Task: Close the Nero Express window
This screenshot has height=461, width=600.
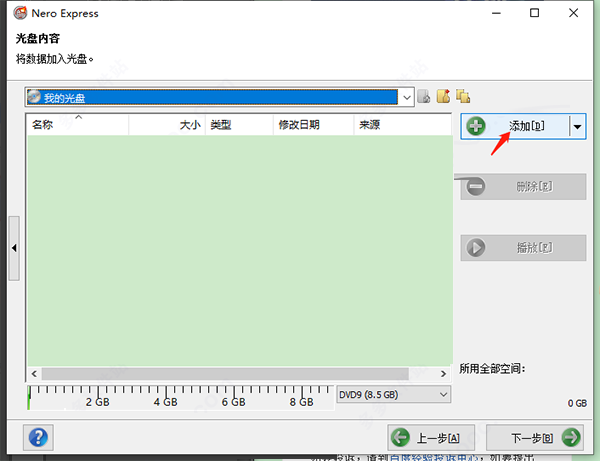Action: coord(573,13)
